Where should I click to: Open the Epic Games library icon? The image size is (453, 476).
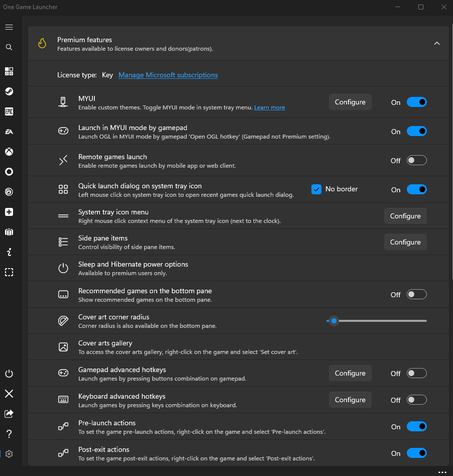pos(9,111)
